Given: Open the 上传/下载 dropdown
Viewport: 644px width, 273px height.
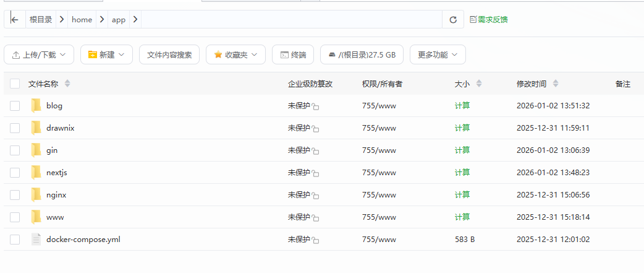Looking at the screenshot, I should pyautogui.click(x=39, y=54).
